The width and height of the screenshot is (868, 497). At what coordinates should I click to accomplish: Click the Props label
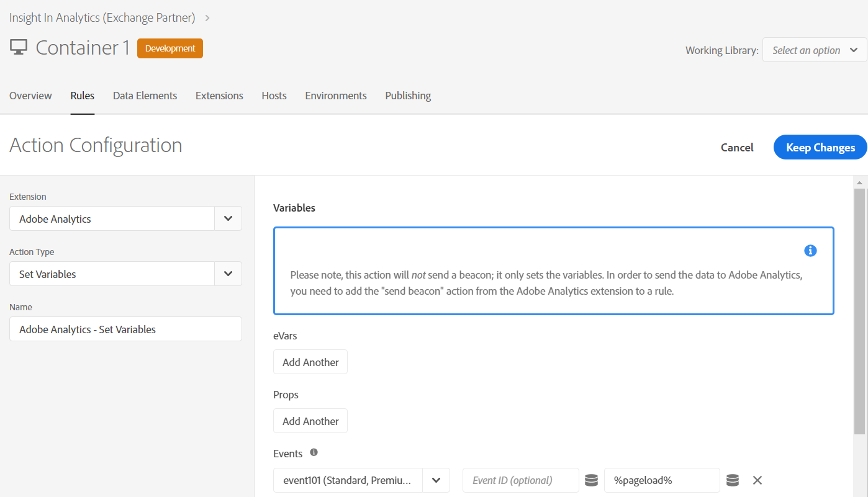pos(286,395)
